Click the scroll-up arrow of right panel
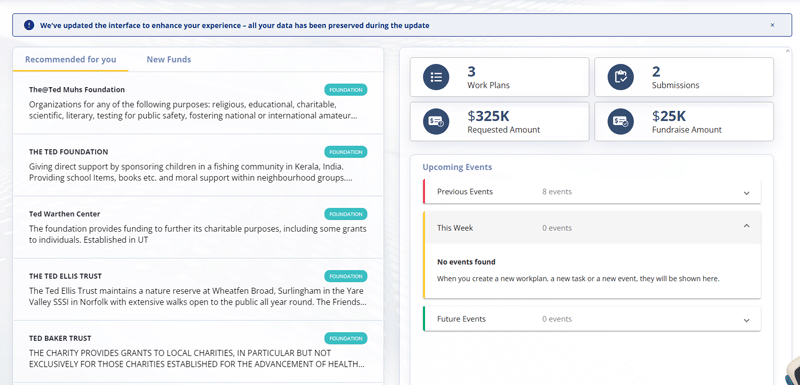Screen dimensions: 800x385 tap(787, 51)
